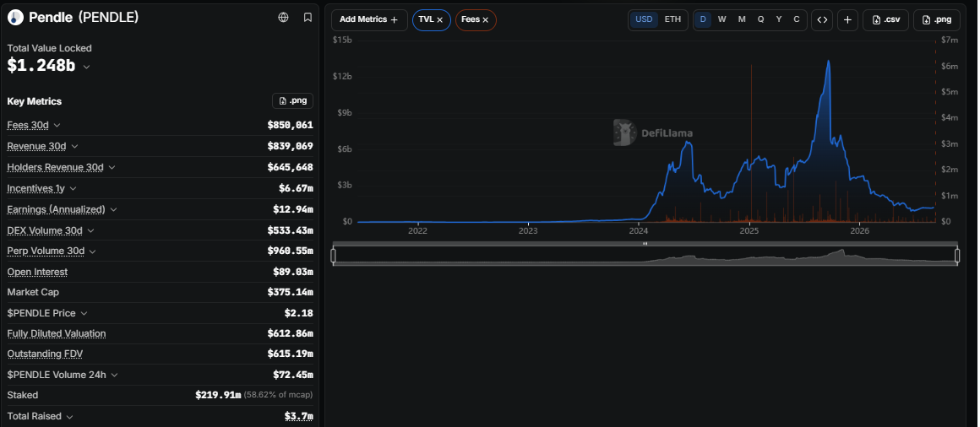The image size is (980, 427).
Task: Expand the Fees 30d row
Action: (57, 125)
